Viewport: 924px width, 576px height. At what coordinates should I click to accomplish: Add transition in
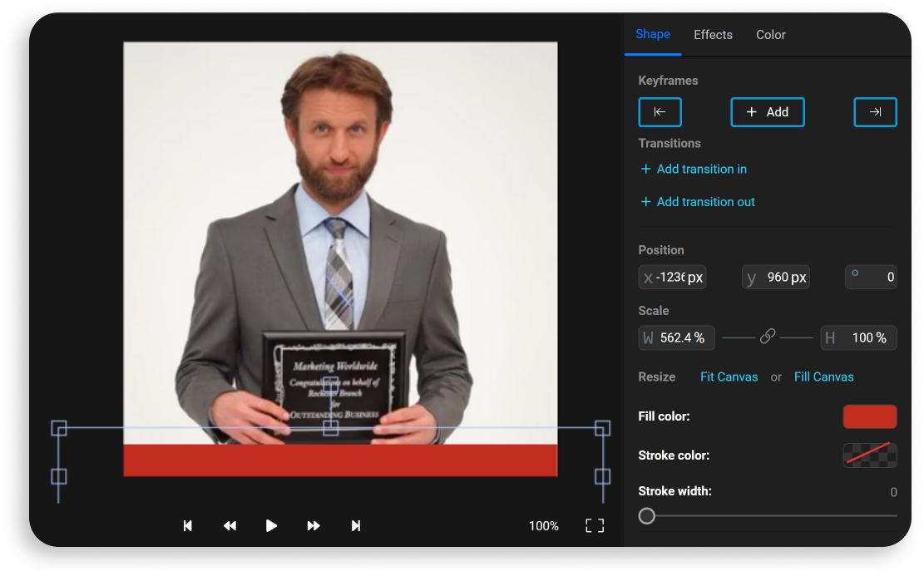pyautogui.click(x=694, y=169)
